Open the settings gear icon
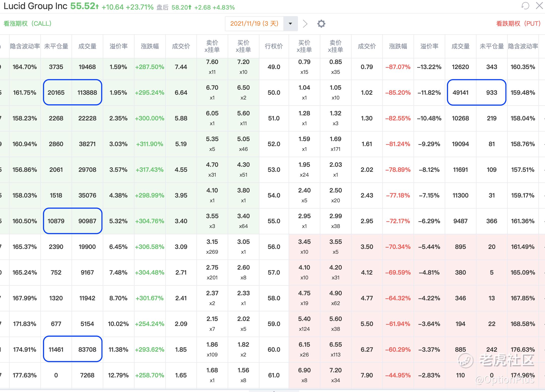545x392 pixels. point(321,24)
